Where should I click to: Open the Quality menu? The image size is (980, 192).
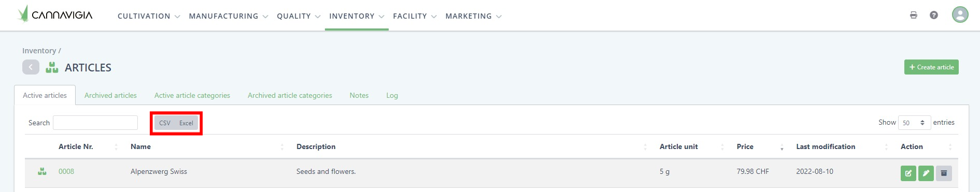[x=299, y=16]
